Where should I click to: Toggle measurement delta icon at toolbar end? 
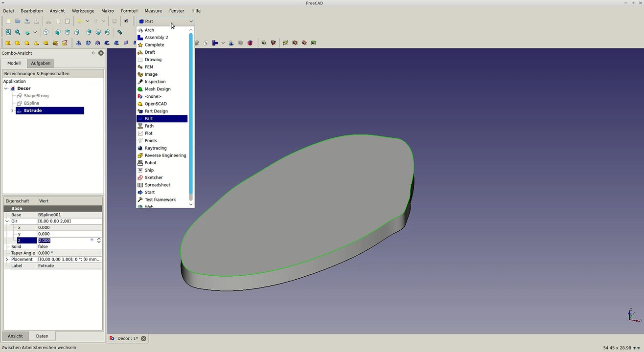click(x=314, y=43)
